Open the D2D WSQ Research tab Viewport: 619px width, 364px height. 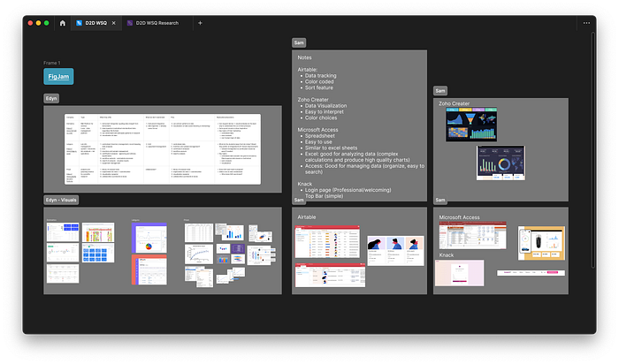coord(157,23)
